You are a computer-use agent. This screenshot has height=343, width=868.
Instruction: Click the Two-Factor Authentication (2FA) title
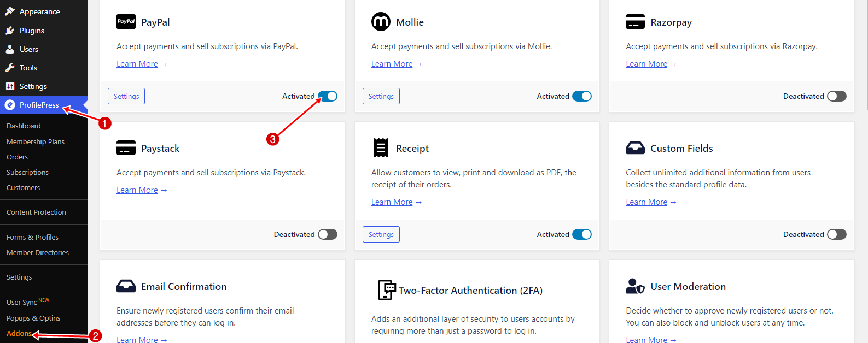[x=470, y=291]
